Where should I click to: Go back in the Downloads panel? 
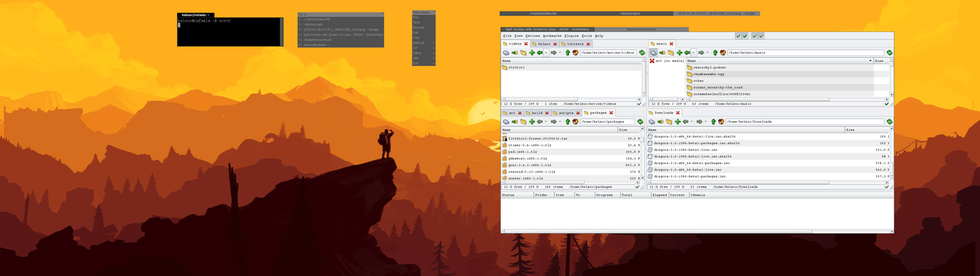point(685,122)
